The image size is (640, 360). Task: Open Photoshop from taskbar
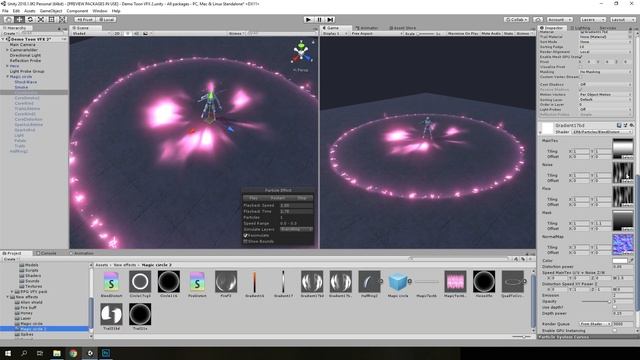[x=106, y=353]
